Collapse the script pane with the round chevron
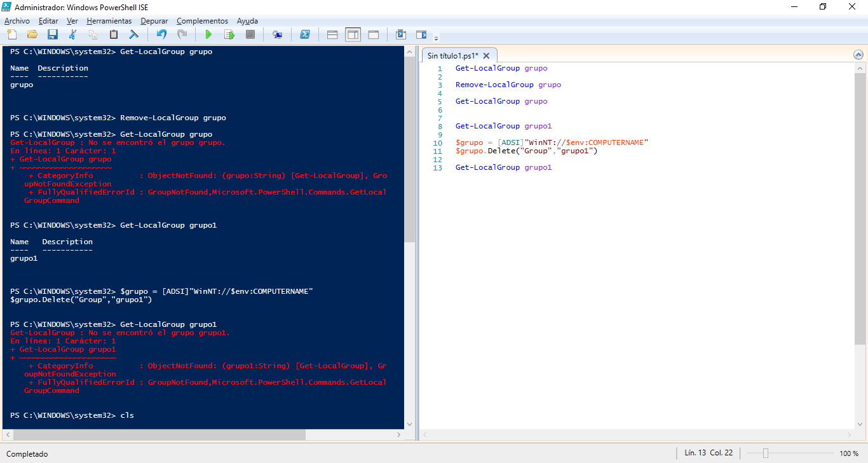 click(x=859, y=55)
